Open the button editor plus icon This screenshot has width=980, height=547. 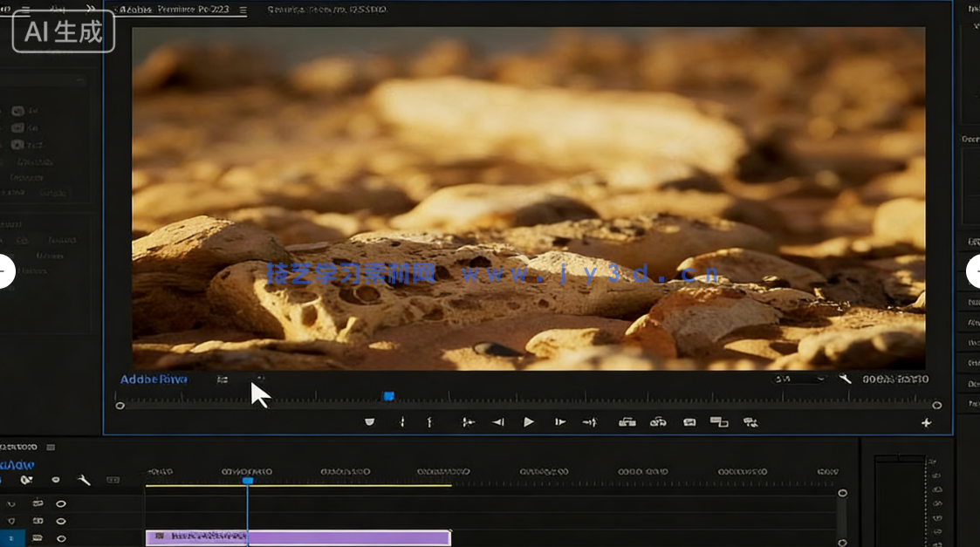pos(926,423)
